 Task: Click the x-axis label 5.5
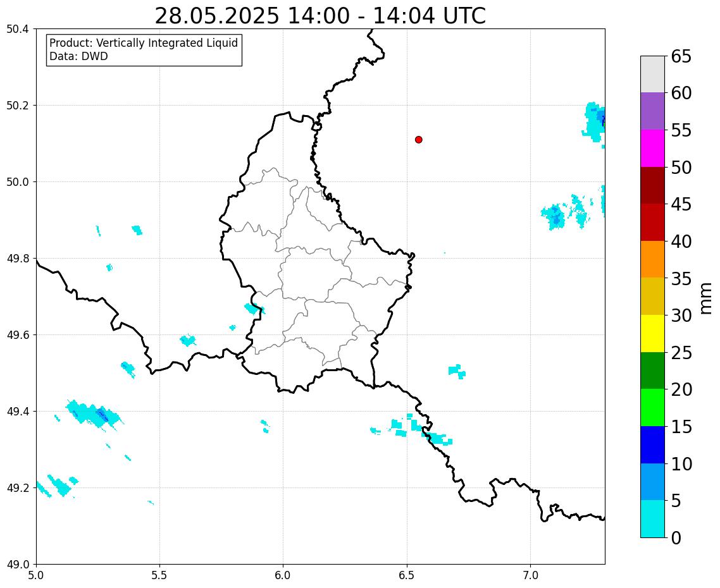(x=159, y=575)
